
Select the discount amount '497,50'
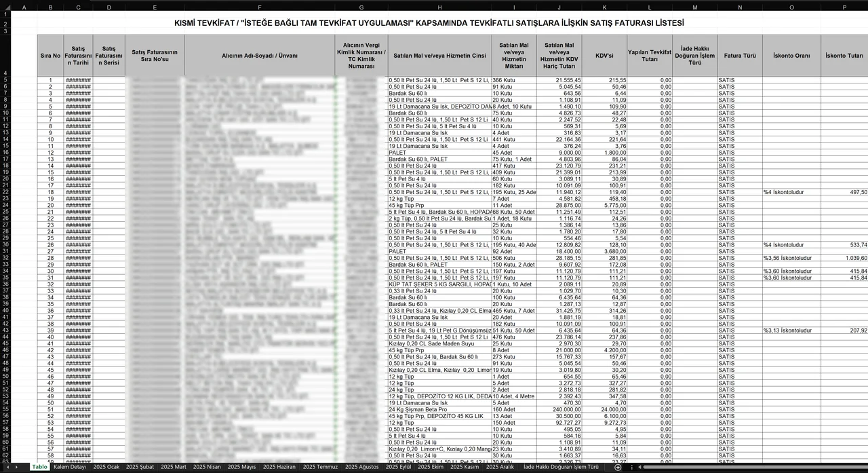tap(844, 192)
